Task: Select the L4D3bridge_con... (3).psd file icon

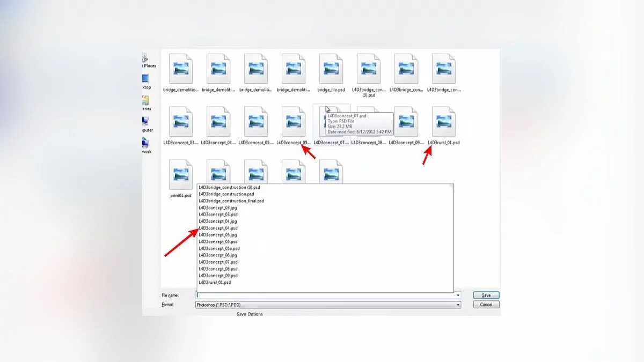Action: pos(369,69)
